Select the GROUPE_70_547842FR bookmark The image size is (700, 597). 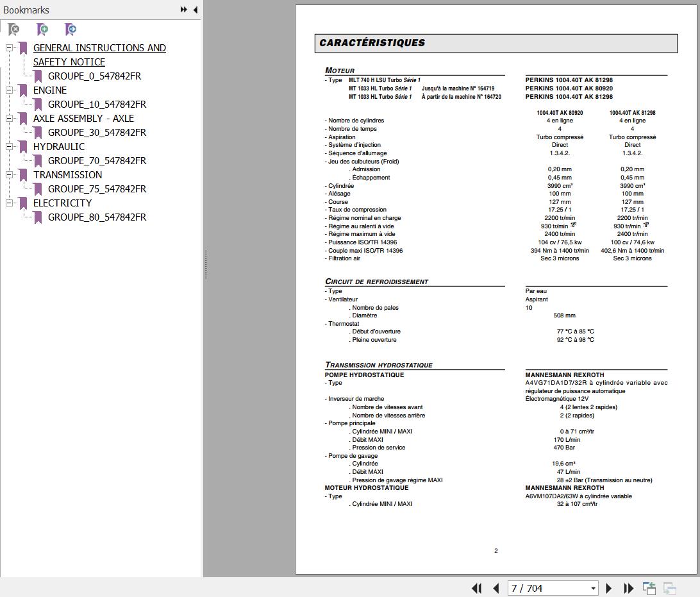coord(97,161)
